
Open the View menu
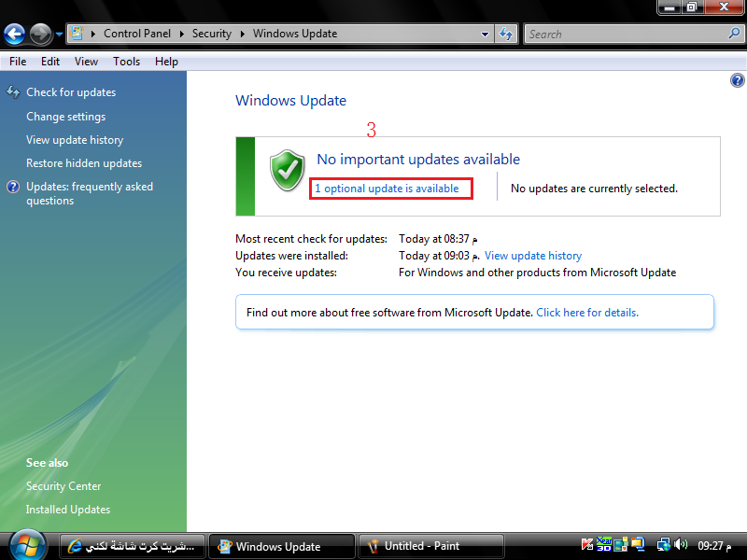[x=86, y=62]
